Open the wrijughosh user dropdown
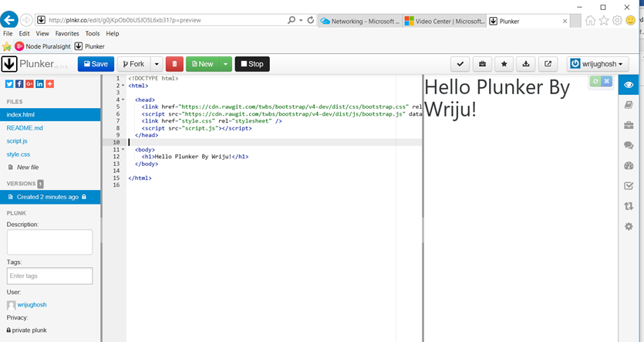This screenshot has height=342, width=644. 598,64
